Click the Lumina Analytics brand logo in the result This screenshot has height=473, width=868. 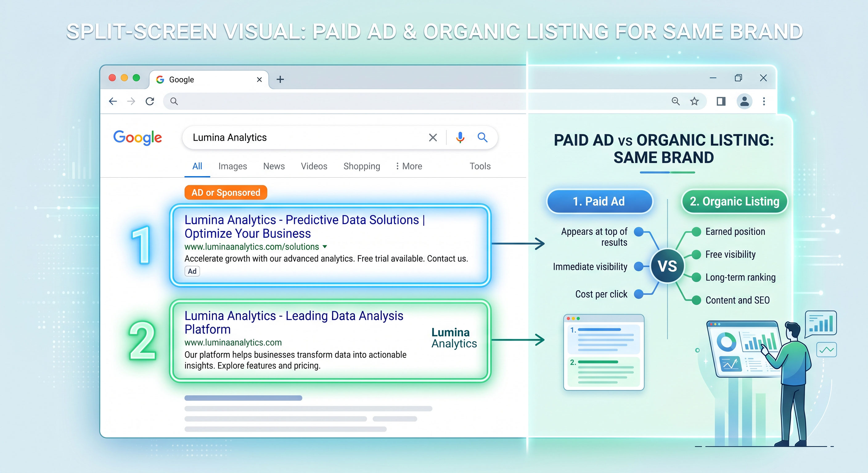[454, 338]
